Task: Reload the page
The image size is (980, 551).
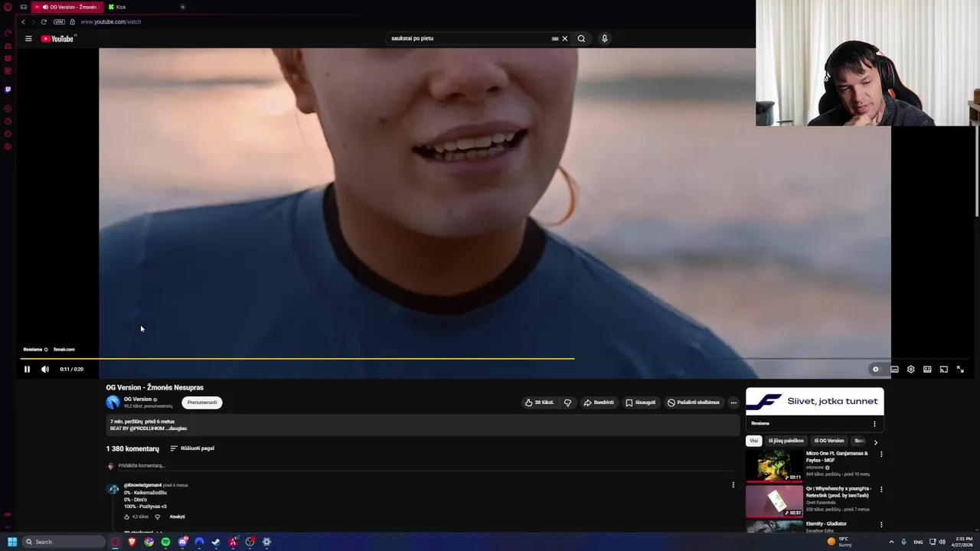Action: (x=44, y=21)
